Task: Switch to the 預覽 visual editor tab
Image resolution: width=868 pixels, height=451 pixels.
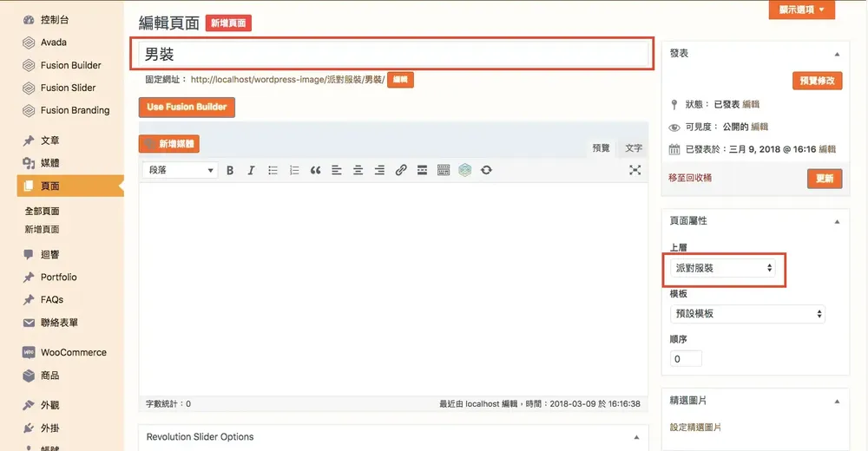Action: pyautogui.click(x=601, y=148)
